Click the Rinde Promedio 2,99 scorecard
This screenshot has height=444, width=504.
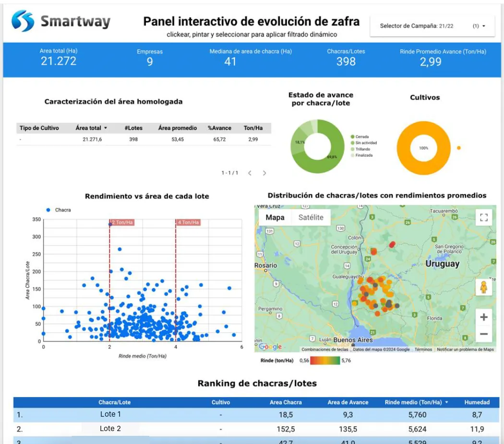[443, 58]
